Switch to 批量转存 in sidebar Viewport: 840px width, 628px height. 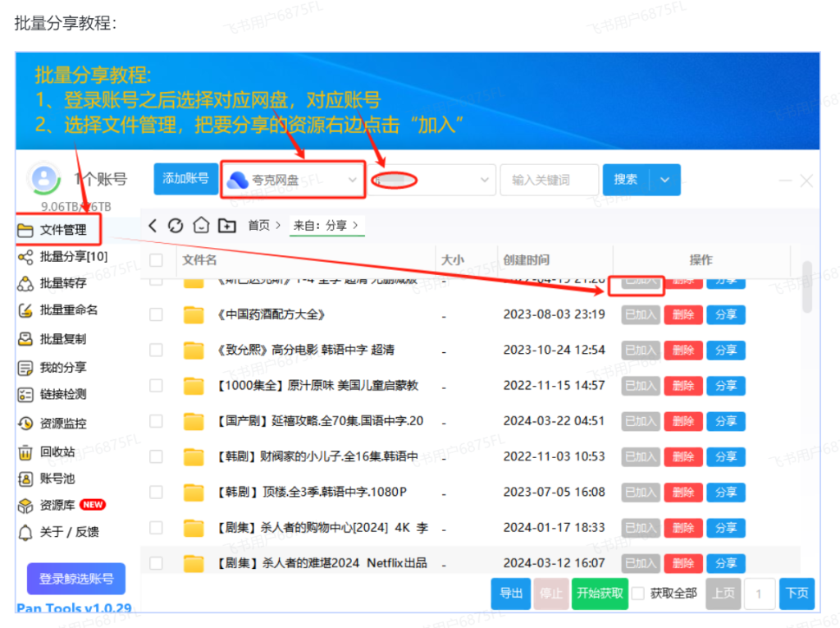click(62, 283)
